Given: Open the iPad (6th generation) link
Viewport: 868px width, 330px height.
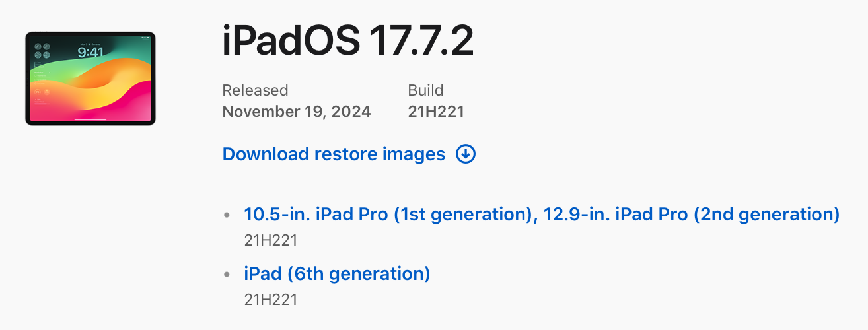Looking at the screenshot, I should [x=337, y=273].
